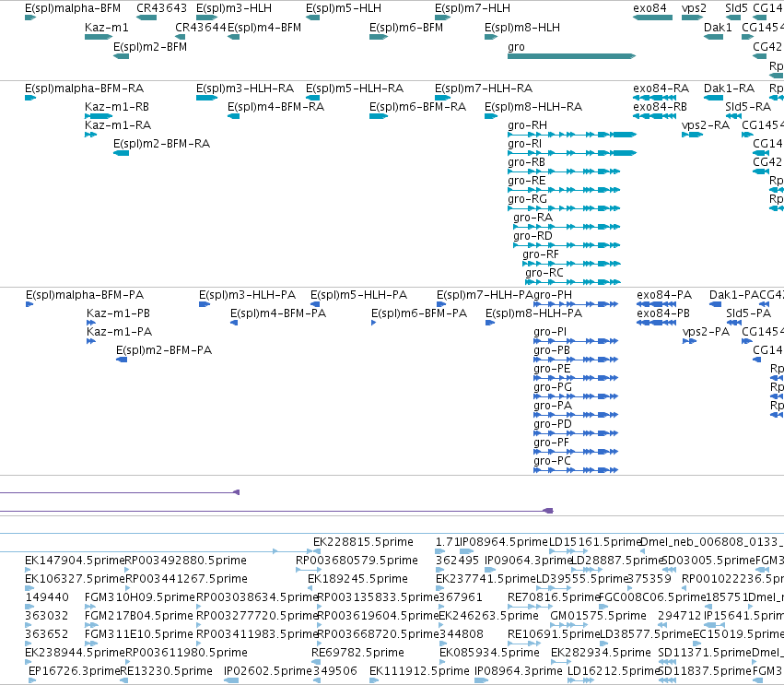Select the gro-RA transcript label
The image size is (784, 685).
coord(533,218)
